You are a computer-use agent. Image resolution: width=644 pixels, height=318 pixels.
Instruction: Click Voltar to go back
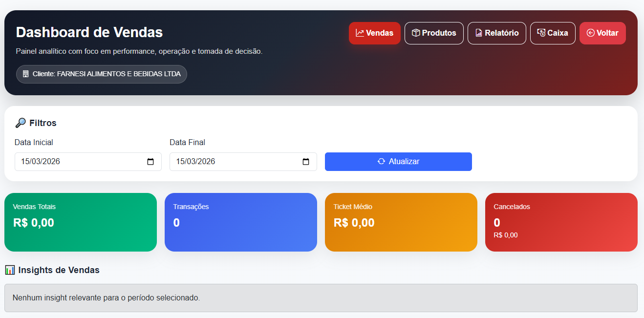602,33
